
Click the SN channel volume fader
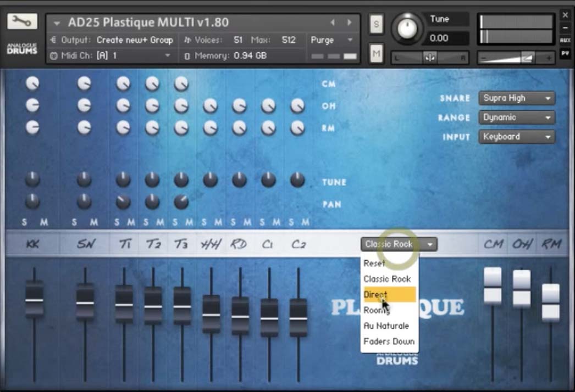point(85,303)
